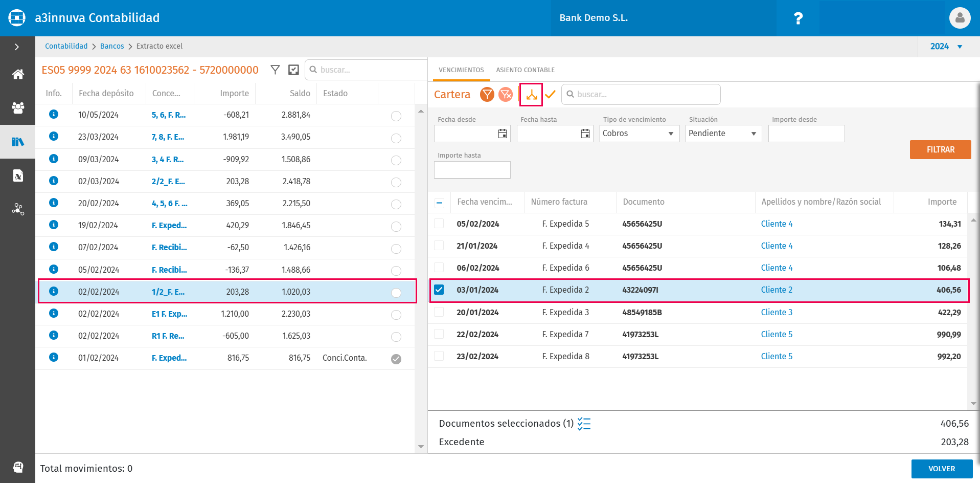Open the 2024 year selector dropdown

point(946,47)
